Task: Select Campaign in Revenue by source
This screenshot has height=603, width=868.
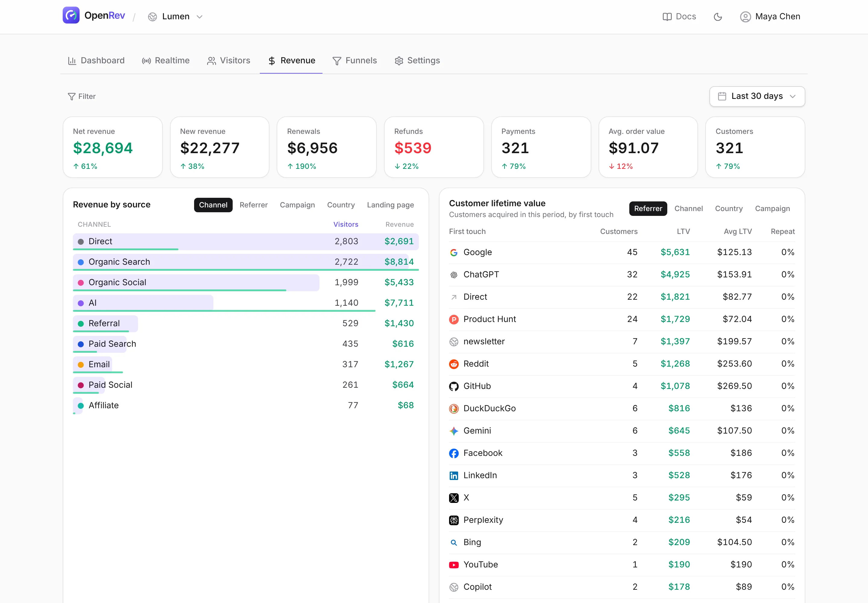Action: click(x=297, y=205)
